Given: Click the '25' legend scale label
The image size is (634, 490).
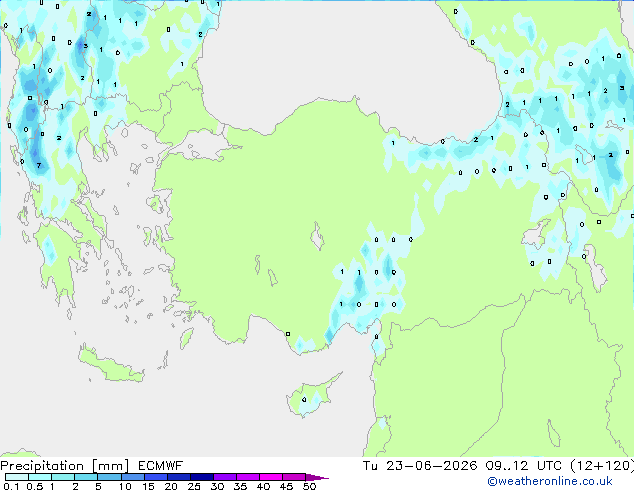Looking at the screenshot, I should coord(194,486).
